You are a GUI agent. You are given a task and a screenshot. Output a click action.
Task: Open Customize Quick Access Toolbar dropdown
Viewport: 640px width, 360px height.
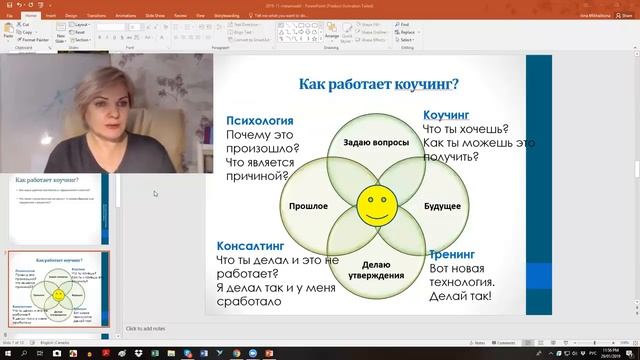click(50, 6)
